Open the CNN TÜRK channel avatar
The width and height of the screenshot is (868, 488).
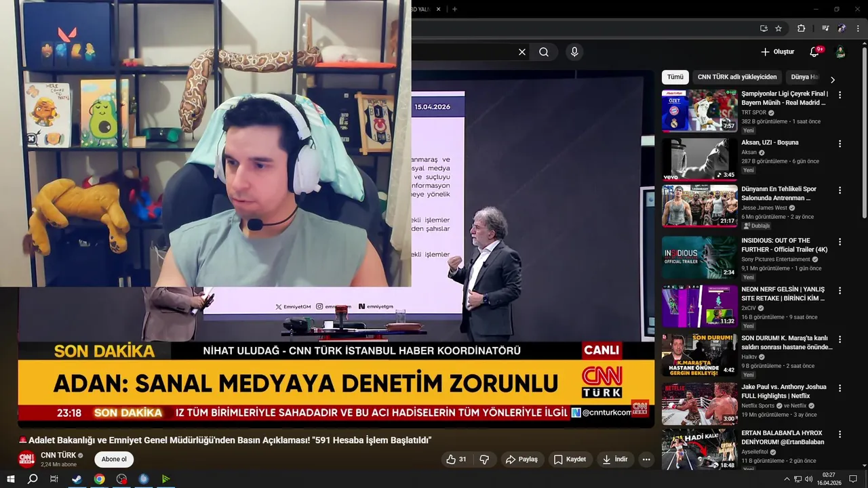[x=26, y=460]
